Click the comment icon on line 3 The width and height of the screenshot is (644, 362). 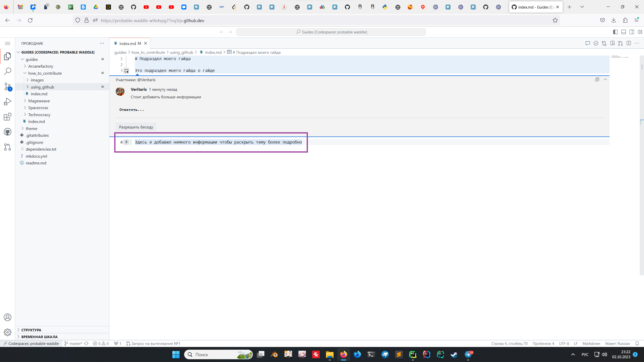127,71
